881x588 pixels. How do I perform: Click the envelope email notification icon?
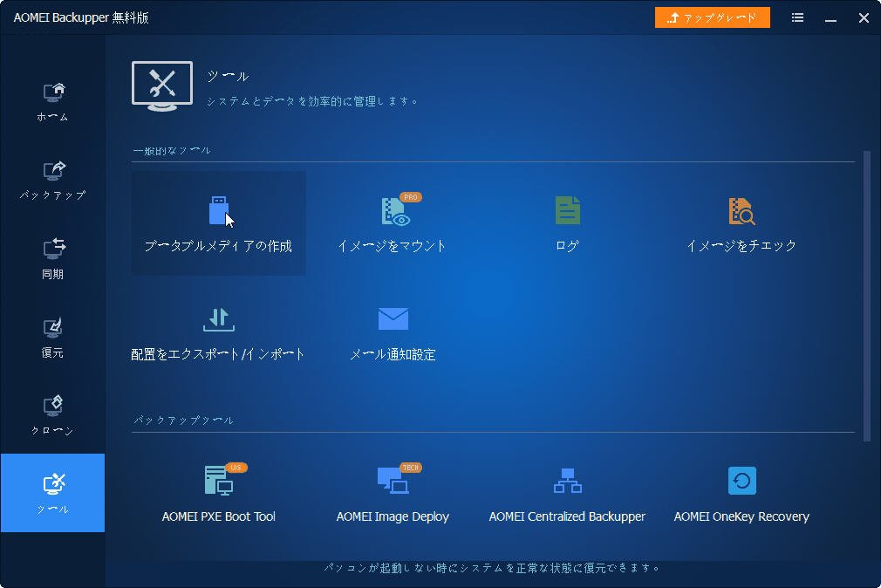[393, 319]
